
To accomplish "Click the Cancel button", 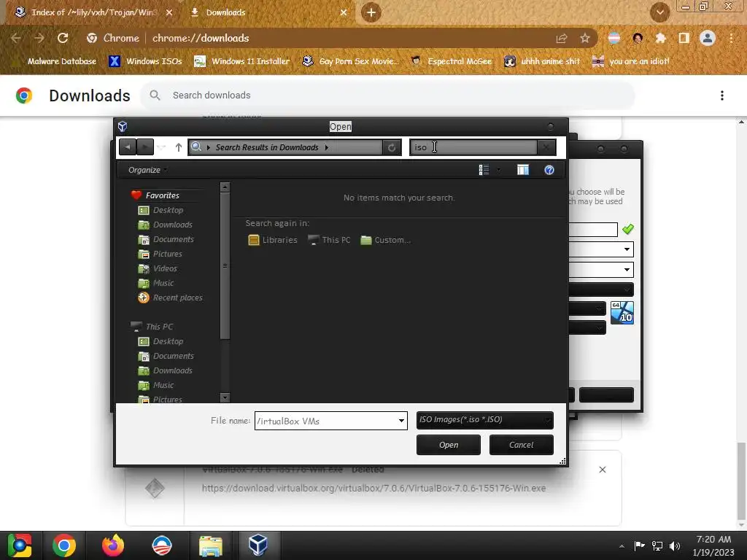I will 521,445.
